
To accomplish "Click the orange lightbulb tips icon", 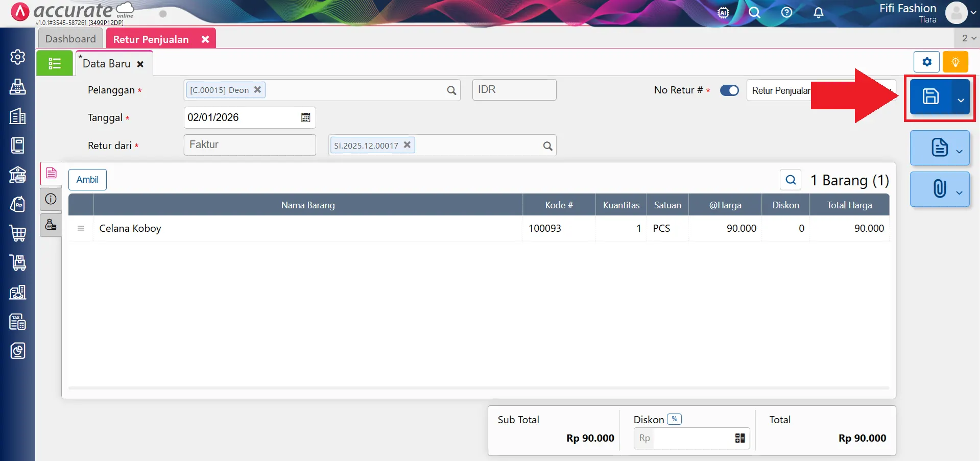I will (x=955, y=62).
